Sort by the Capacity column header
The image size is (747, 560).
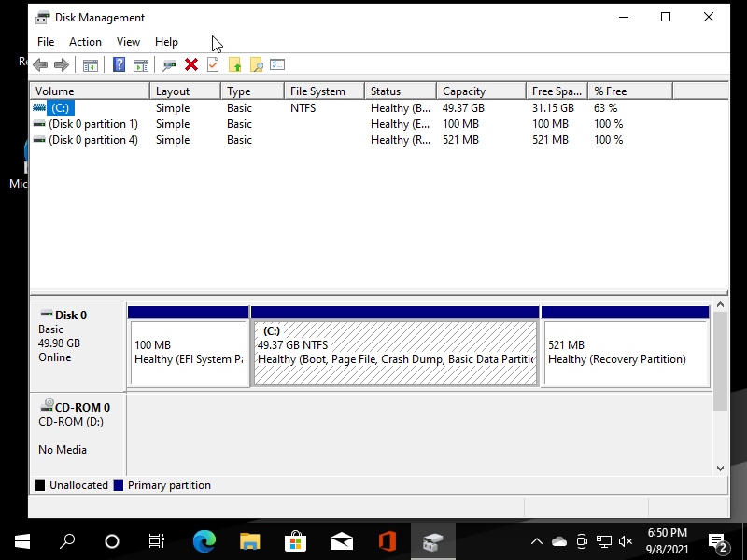(x=482, y=91)
